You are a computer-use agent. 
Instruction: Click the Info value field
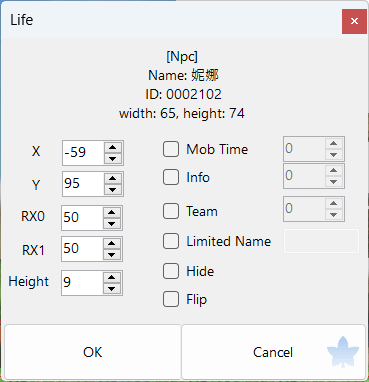click(x=305, y=176)
